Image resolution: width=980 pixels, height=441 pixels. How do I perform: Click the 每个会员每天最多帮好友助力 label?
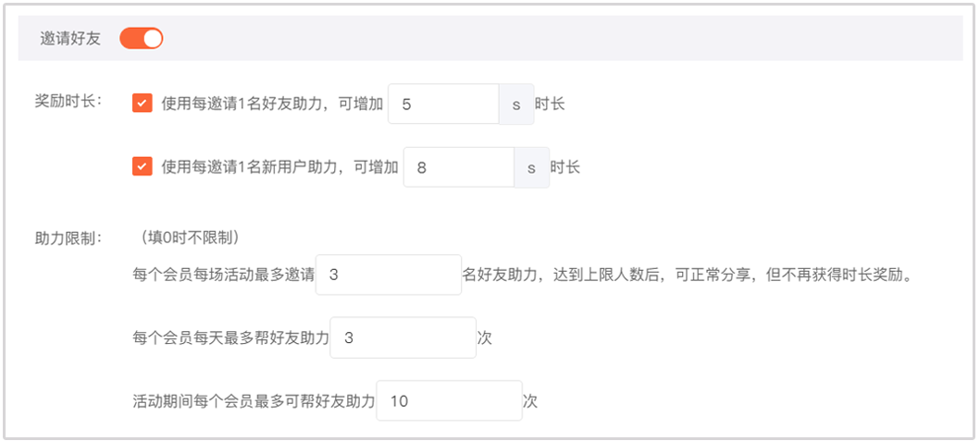tap(231, 338)
